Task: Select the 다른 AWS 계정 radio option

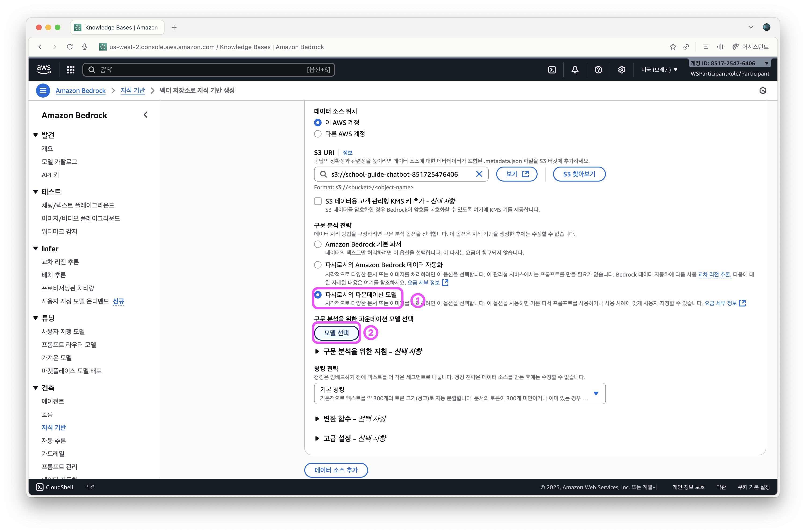Action: coord(318,134)
